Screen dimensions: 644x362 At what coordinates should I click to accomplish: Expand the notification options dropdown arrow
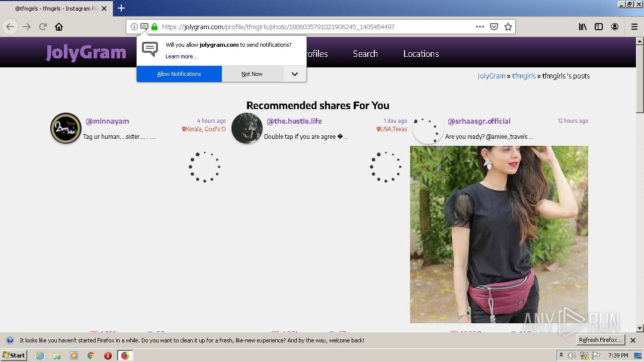coord(295,74)
